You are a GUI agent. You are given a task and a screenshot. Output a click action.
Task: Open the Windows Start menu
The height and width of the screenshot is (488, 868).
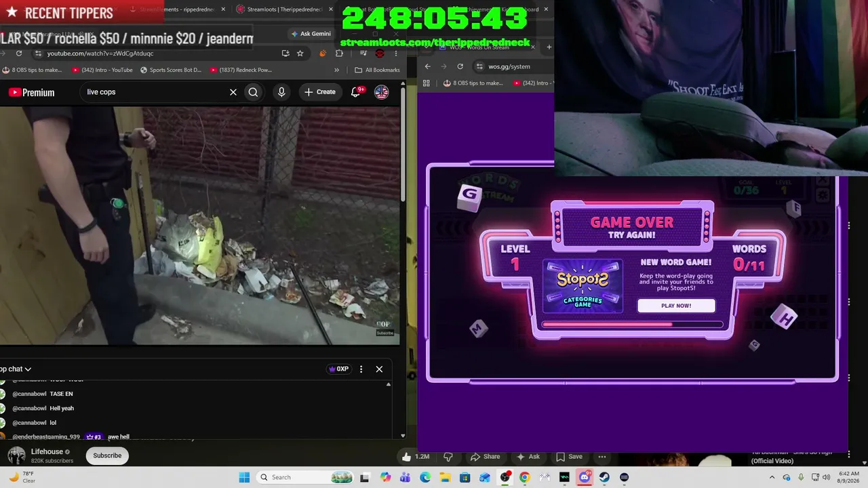pos(244,477)
